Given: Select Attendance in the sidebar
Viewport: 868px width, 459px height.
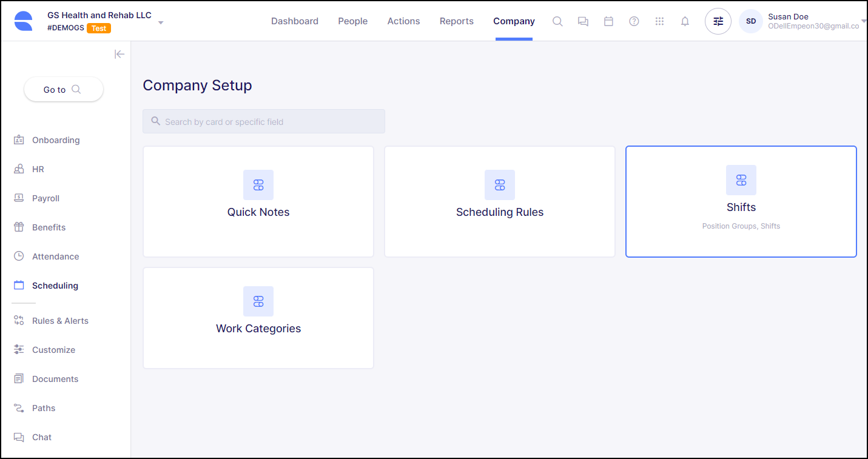Looking at the screenshot, I should tap(55, 256).
